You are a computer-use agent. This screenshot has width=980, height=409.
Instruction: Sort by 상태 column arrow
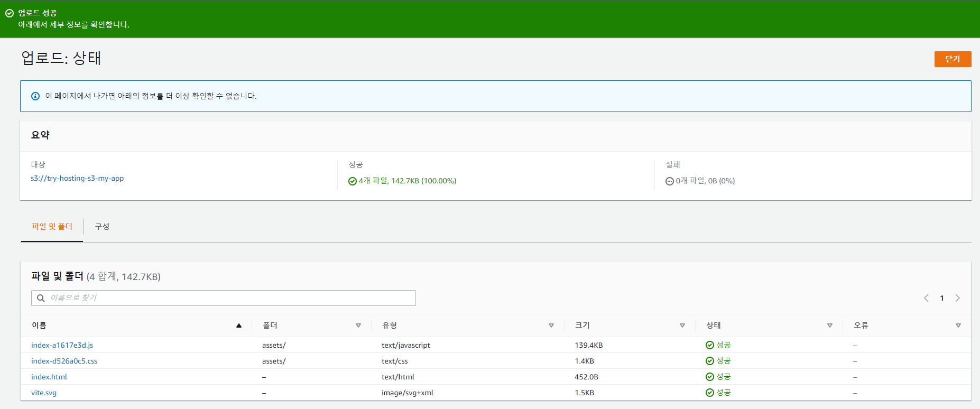(830, 326)
